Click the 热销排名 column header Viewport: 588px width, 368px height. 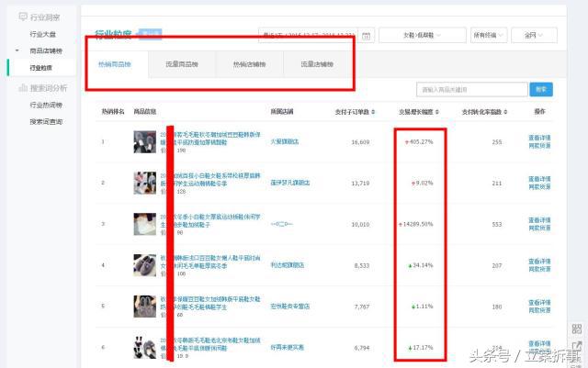click(x=113, y=112)
